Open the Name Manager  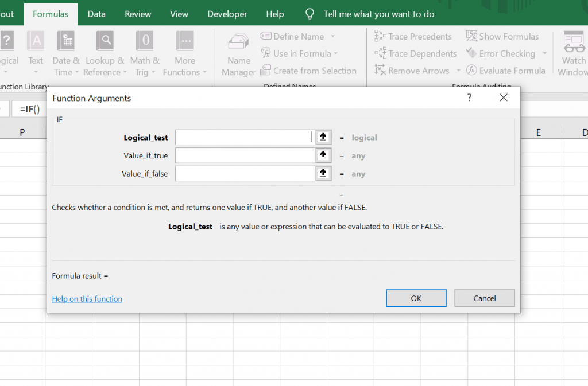click(x=239, y=41)
